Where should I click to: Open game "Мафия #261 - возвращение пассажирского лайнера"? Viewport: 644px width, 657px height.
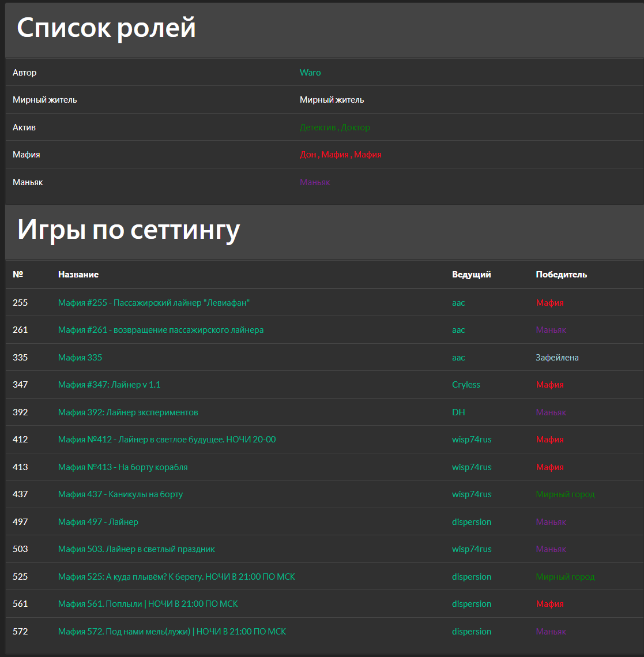tap(160, 329)
